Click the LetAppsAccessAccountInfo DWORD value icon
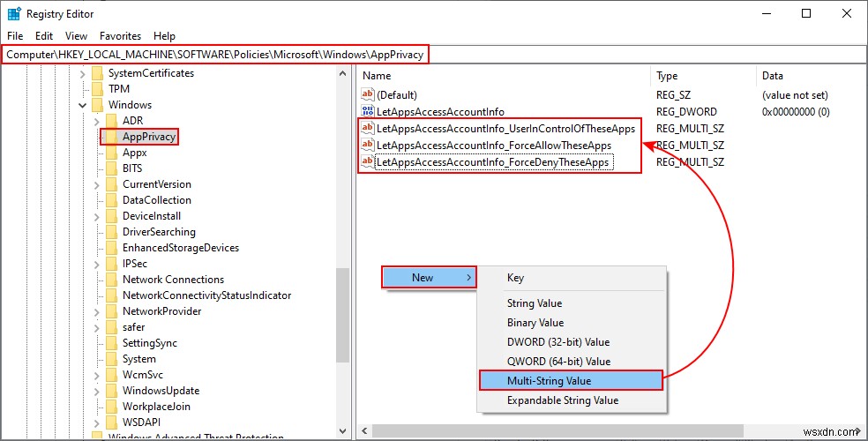This screenshot has width=868, height=441. [x=368, y=111]
